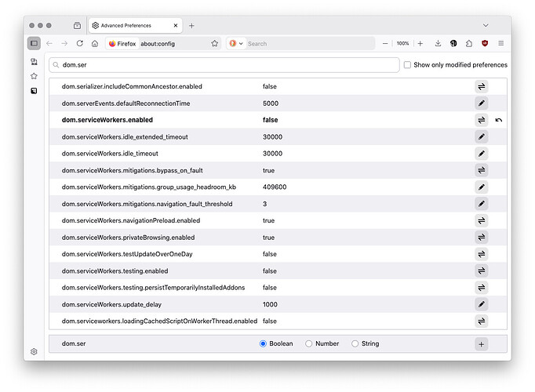
Task: Close the Advanced Preferences tab
Action: click(x=176, y=26)
